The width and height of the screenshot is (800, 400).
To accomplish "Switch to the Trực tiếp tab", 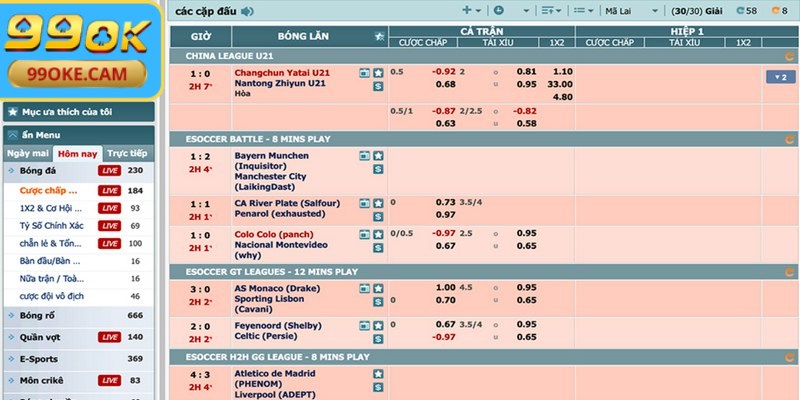I will tap(128, 154).
